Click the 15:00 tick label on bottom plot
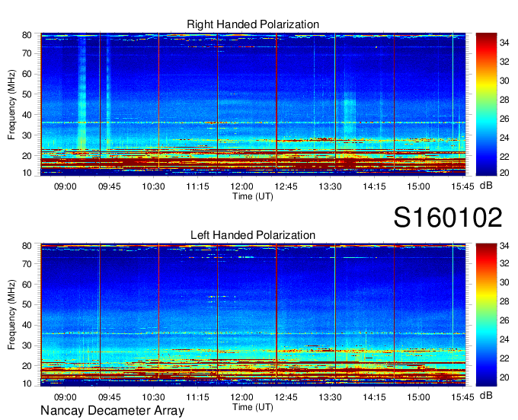 click(418, 397)
